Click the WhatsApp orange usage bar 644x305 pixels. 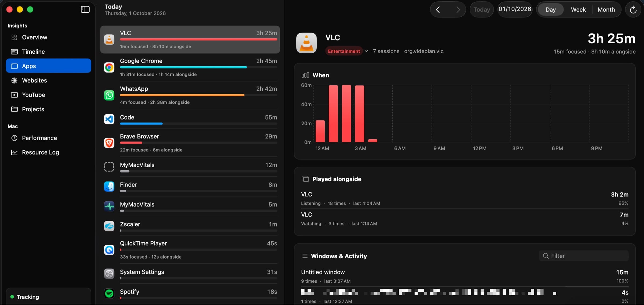pos(182,95)
